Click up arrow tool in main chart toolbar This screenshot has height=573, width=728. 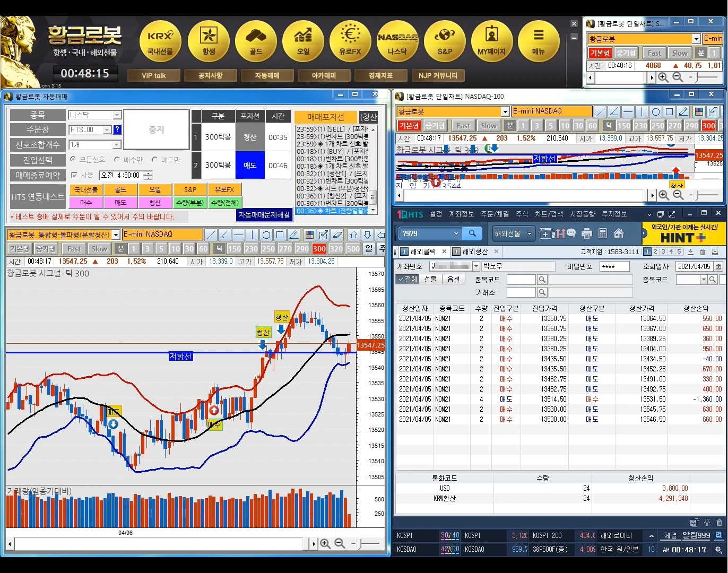[353, 235]
